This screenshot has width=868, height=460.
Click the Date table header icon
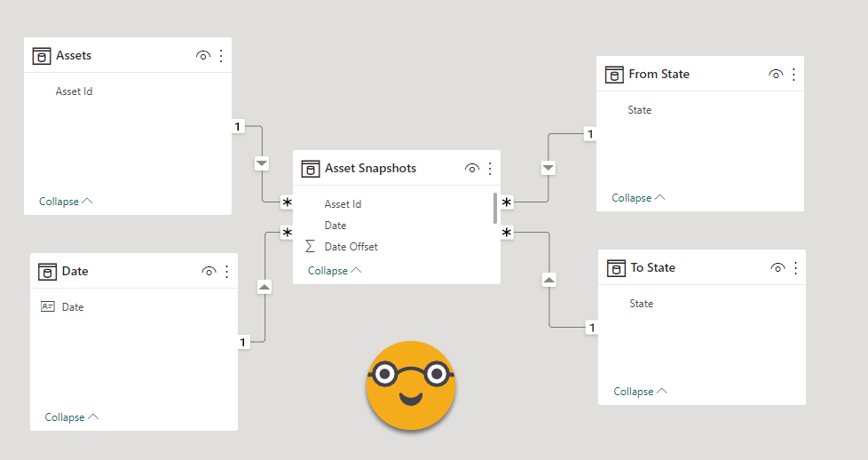coord(48,272)
